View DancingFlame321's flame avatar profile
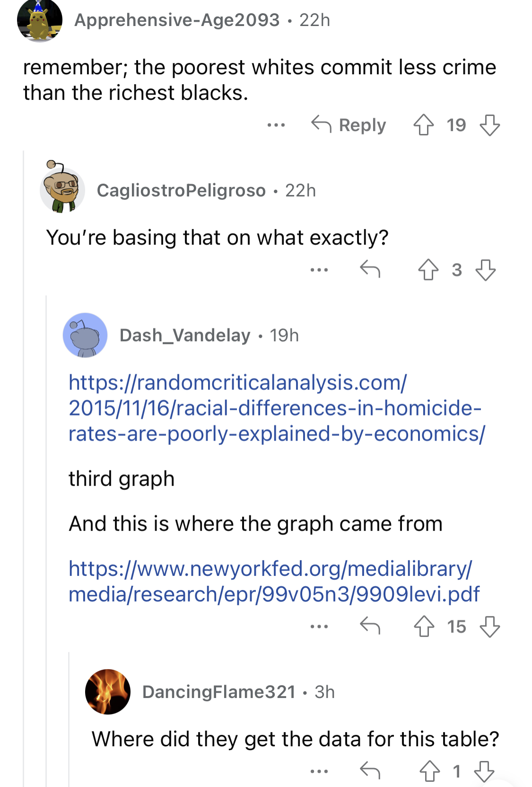 108,692
